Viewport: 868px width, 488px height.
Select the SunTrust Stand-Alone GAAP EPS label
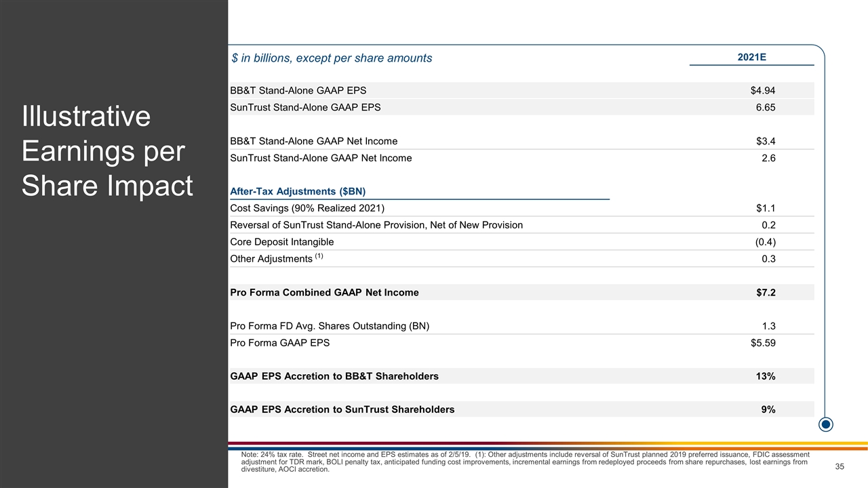point(305,107)
